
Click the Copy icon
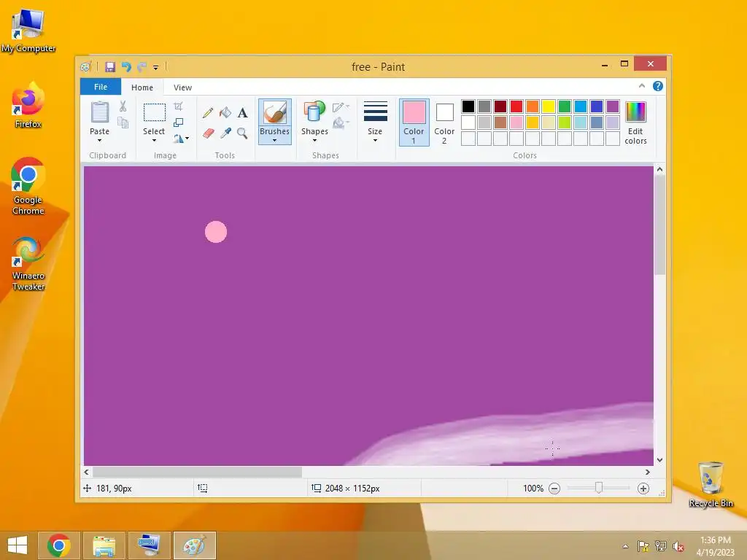tap(123, 123)
